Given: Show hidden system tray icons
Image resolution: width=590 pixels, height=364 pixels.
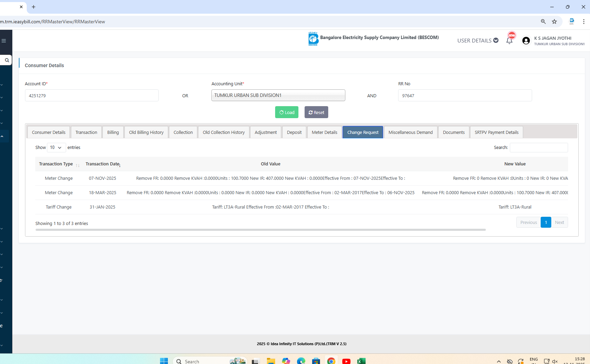Looking at the screenshot, I should [499, 361].
